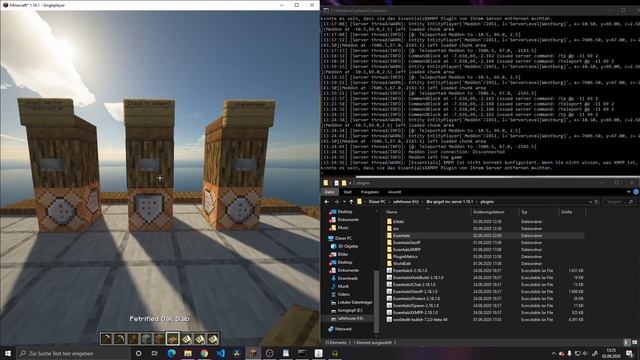Launch Google Chrome from the taskbar
The height and width of the screenshot is (360, 640).
204,353
